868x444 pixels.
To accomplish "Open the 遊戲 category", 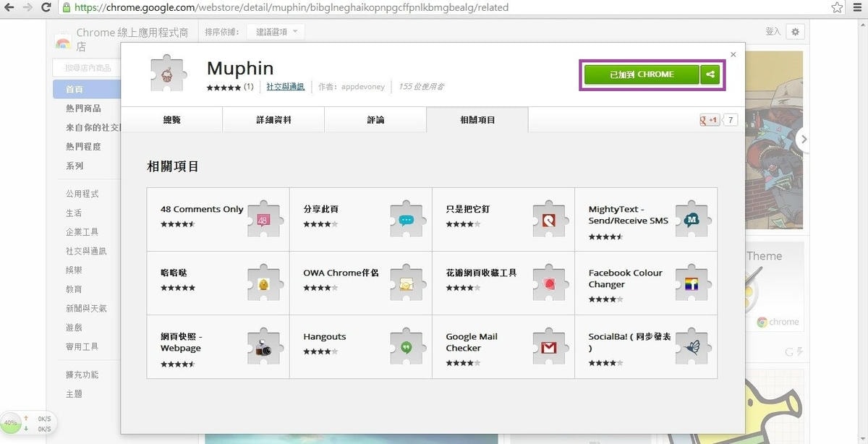I will click(74, 328).
